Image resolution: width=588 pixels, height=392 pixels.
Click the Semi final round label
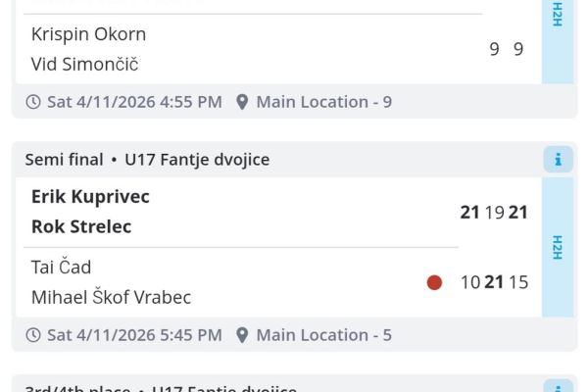click(x=64, y=160)
